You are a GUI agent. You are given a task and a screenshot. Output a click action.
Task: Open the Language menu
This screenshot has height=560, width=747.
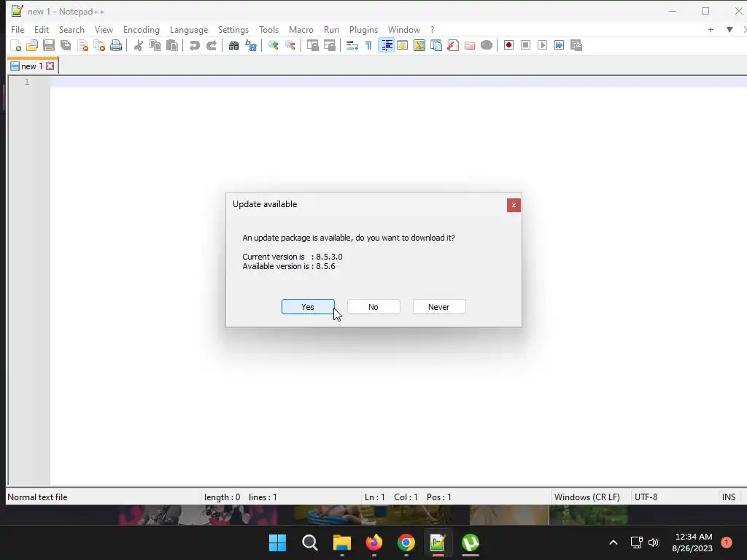[189, 29]
